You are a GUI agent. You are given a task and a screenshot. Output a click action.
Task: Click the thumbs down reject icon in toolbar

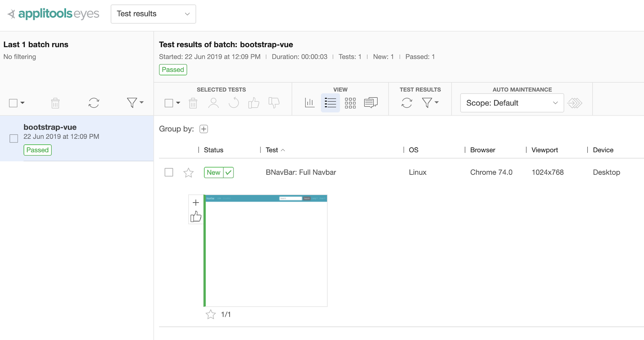point(274,103)
